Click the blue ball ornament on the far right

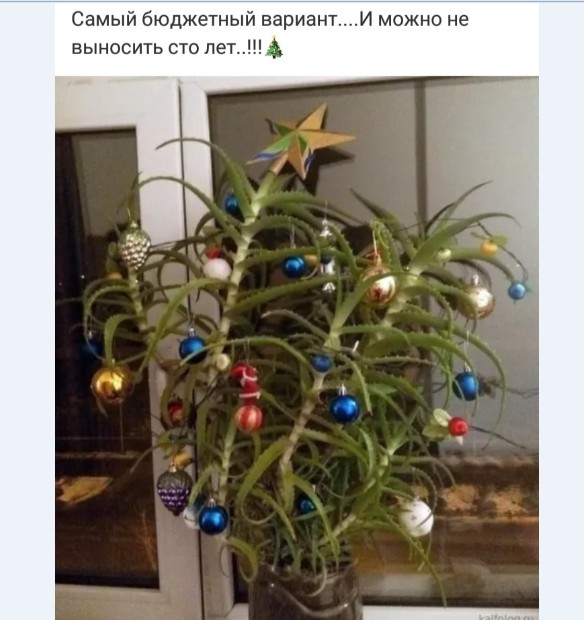pos(516,291)
